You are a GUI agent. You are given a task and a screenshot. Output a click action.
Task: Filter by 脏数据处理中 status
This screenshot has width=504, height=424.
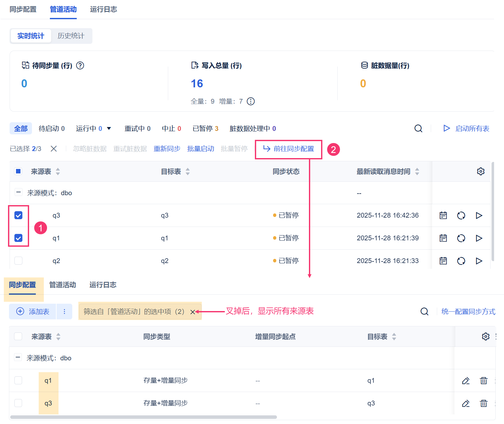click(253, 129)
